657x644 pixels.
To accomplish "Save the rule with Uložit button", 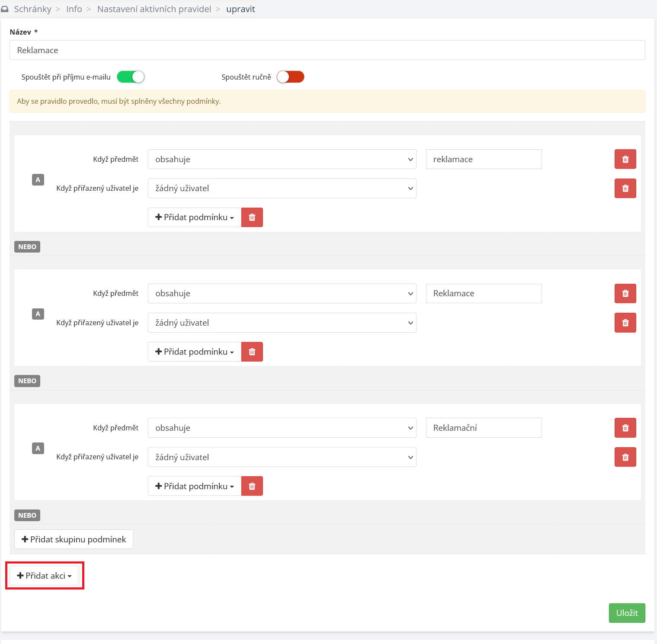I will (627, 613).
